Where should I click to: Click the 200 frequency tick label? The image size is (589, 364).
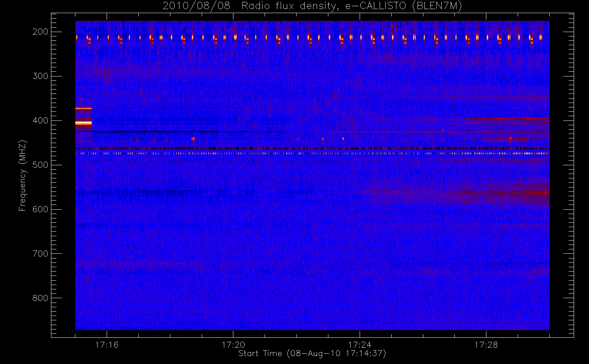pyautogui.click(x=40, y=32)
